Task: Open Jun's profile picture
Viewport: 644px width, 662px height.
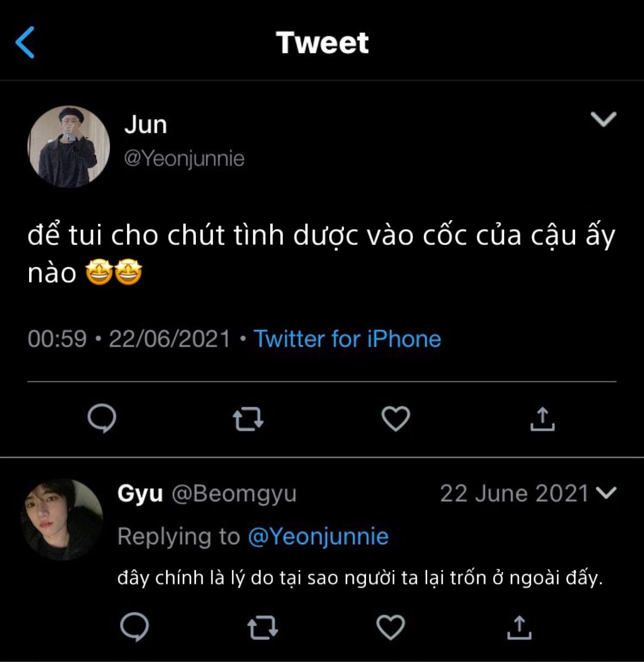Action: (69, 147)
